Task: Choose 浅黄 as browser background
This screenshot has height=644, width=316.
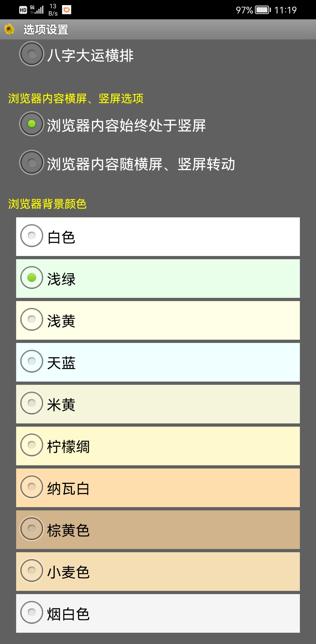Action: tap(32, 320)
